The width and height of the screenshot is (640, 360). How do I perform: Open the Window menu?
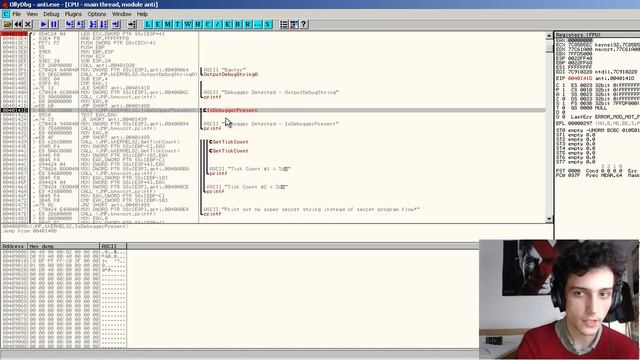[122, 14]
